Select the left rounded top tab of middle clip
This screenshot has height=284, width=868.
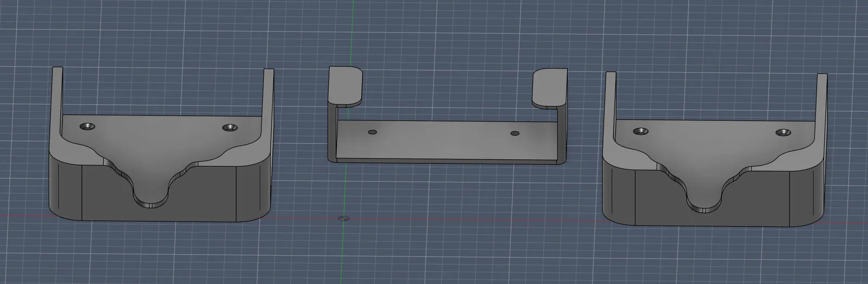(x=345, y=85)
